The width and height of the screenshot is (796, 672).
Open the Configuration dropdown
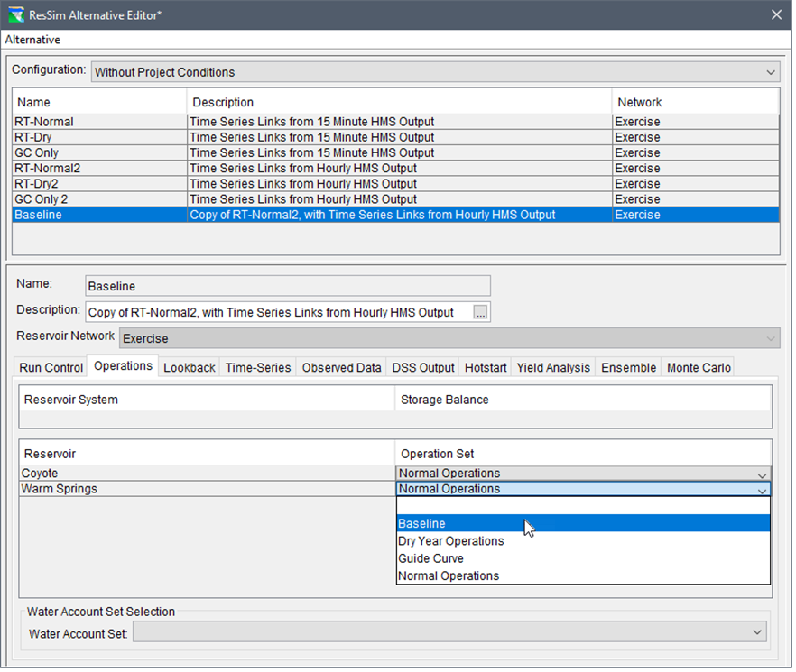[x=437, y=72]
